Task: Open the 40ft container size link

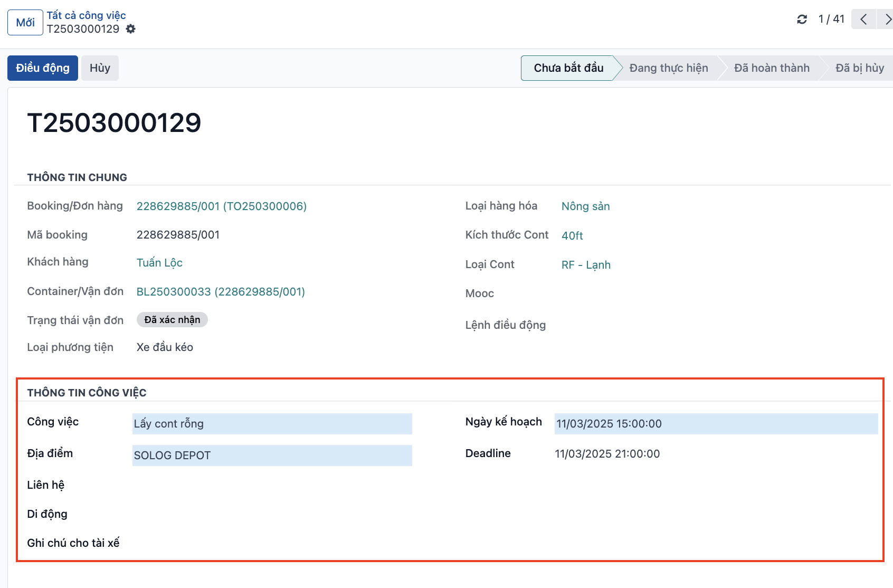Action: [x=572, y=236]
